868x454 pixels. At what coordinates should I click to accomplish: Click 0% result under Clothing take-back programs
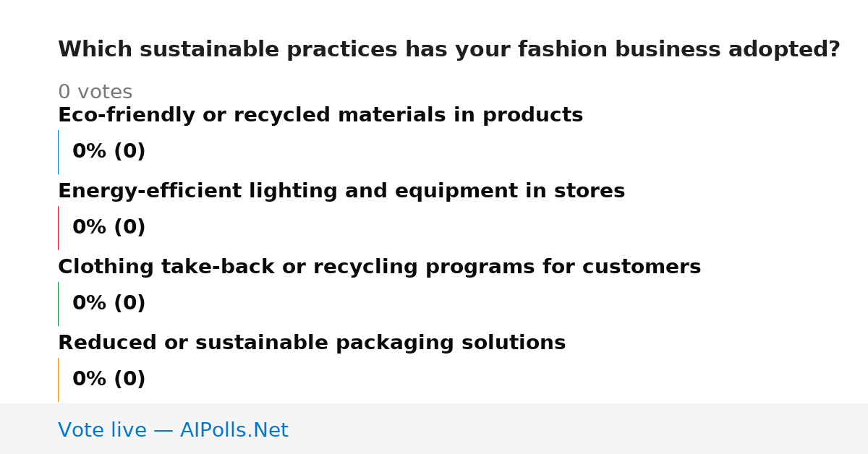coord(109,304)
